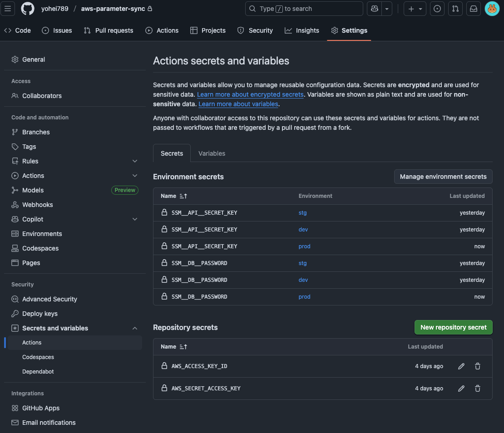
Task: Open Webhooks from the sidebar icon
Action: (15, 205)
